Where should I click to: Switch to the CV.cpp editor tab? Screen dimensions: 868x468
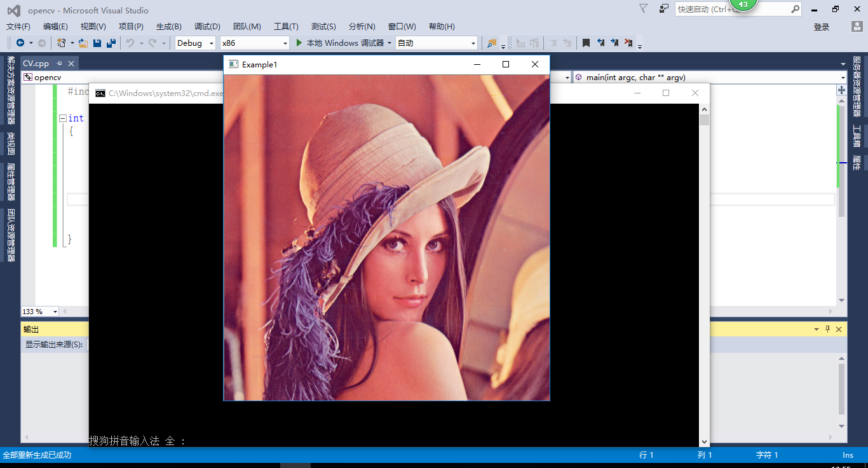click(x=36, y=64)
